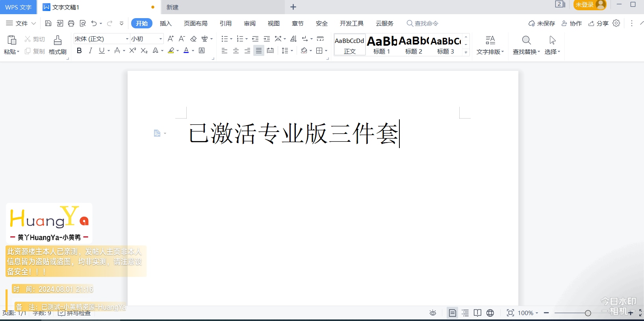Viewport: 644px width, 321px height.
Task: Click the clear formatting eraser icon
Action: point(193,39)
